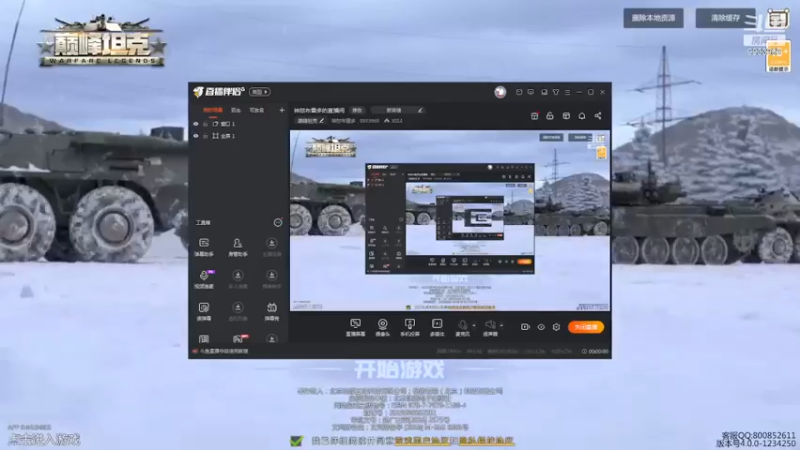Click the live preview thumbnail area
This screenshot has width=800, height=450.
pos(449,220)
